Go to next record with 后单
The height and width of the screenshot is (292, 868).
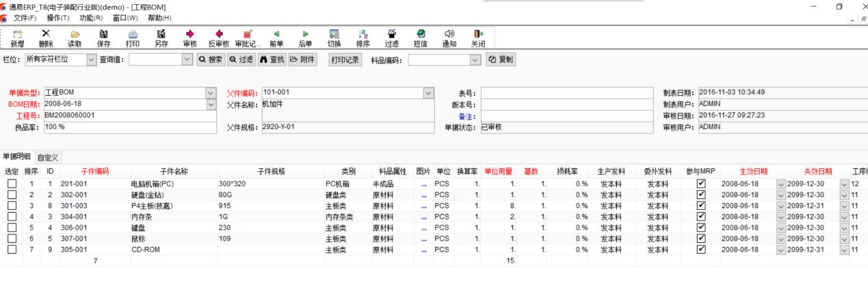tap(305, 33)
